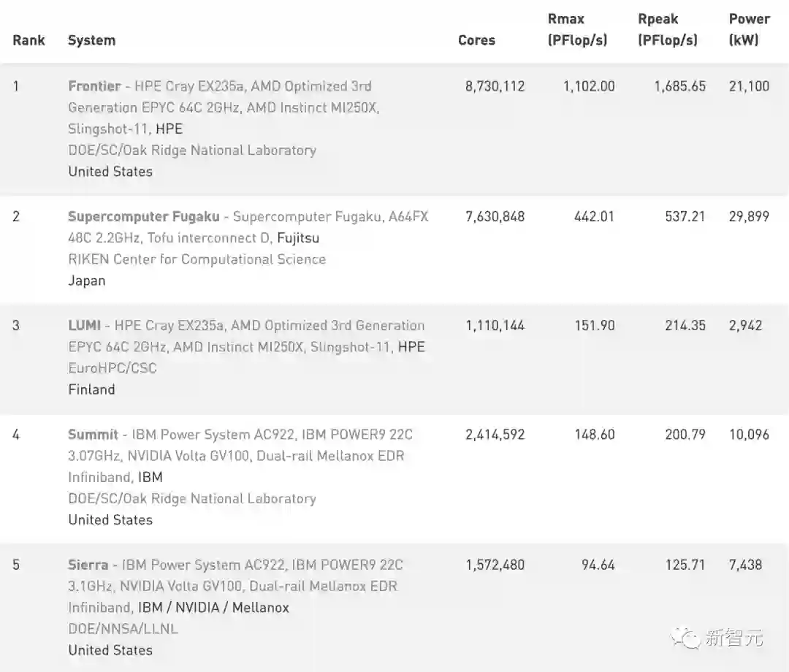Image resolution: width=789 pixels, height=672 pixels.
Task: Click the 新智元 watermark text
Action: [x=734, y=638]
